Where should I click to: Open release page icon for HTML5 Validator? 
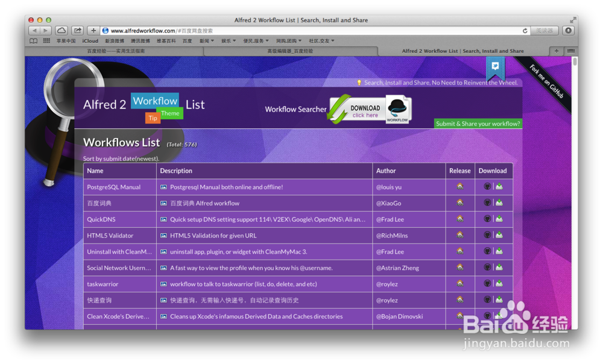coord(460,235)
